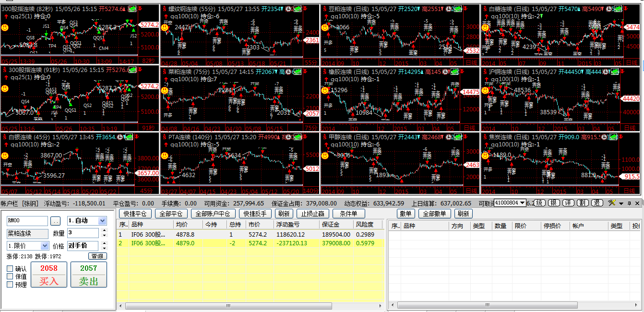The width and height of the screenshot is (644, 312).
Task: Open the 1.自动 mode dropdown
Action: 102,221
